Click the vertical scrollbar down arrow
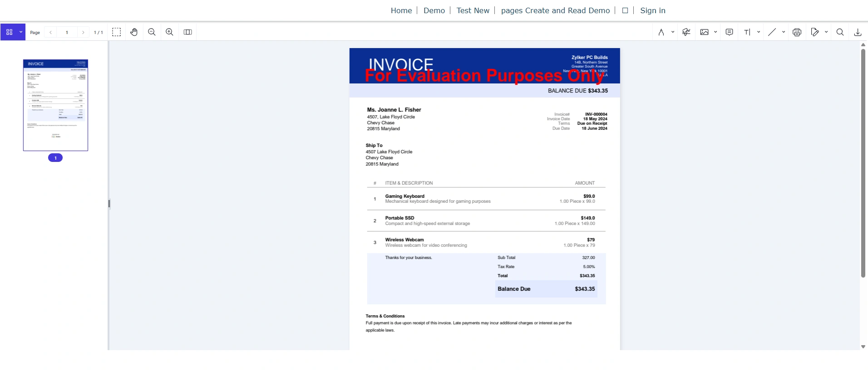This screenshot has width=868, height=371. (x=863, y=347)
